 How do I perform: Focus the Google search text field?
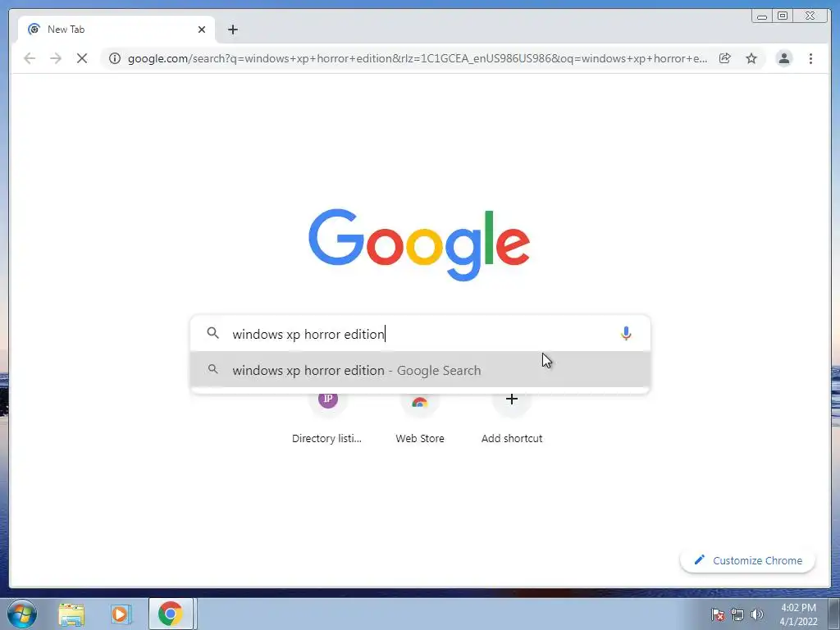click(x=421, y=334)
